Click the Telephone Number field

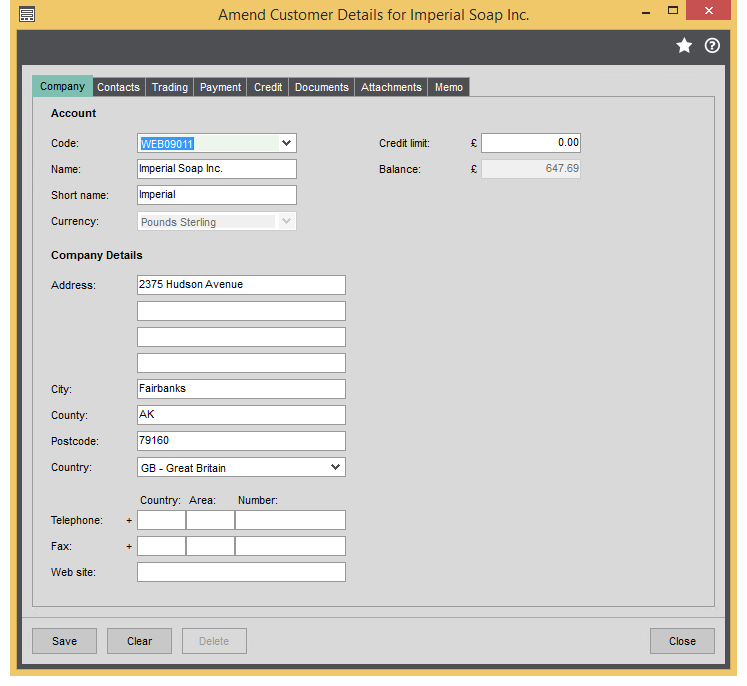tap(290, 520)
